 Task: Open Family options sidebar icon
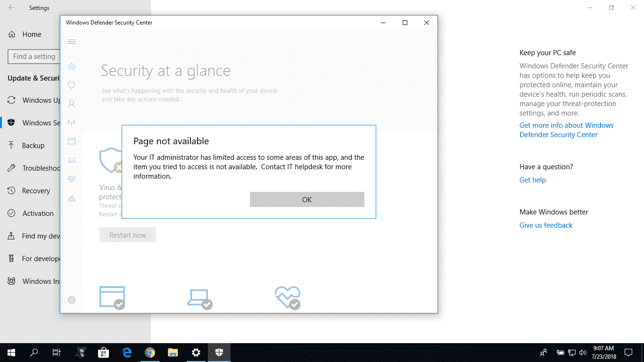pyautogui.click(x=72, y=198)
